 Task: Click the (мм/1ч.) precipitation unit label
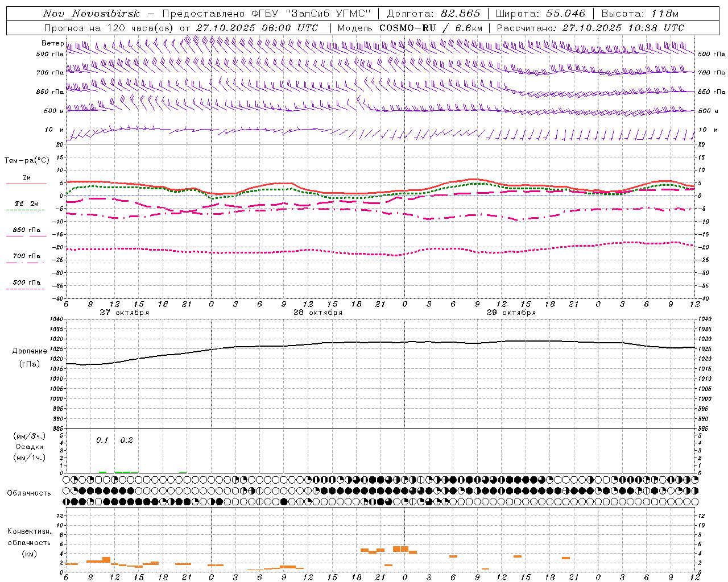click(30, 458)
